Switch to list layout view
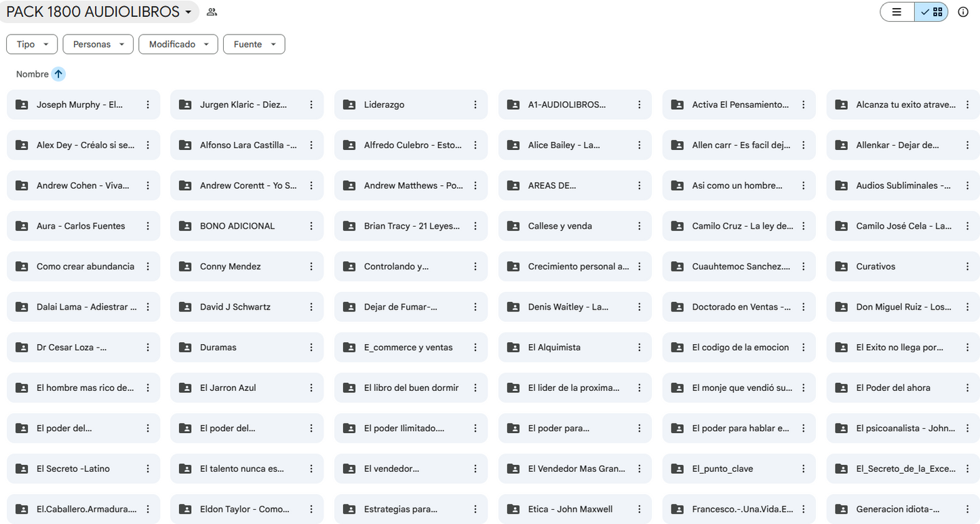980x524 pixels. point(897,12)
